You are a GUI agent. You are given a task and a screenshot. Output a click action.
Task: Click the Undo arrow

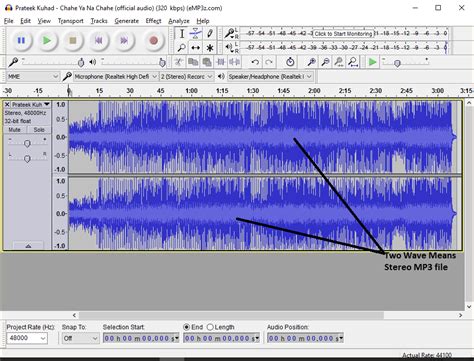pyautogui.click(x=255, y=62)
